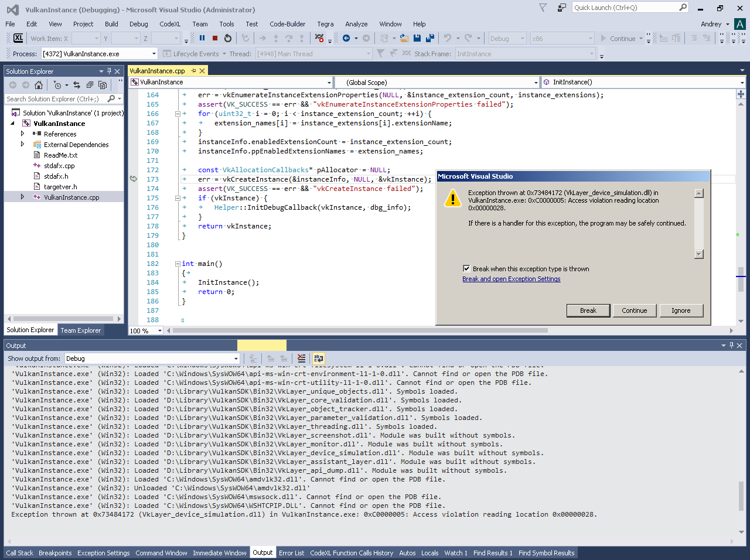Viewport: 750px width, 560px height.
Task: Open the Process dropdown
Action: point(154,54)
